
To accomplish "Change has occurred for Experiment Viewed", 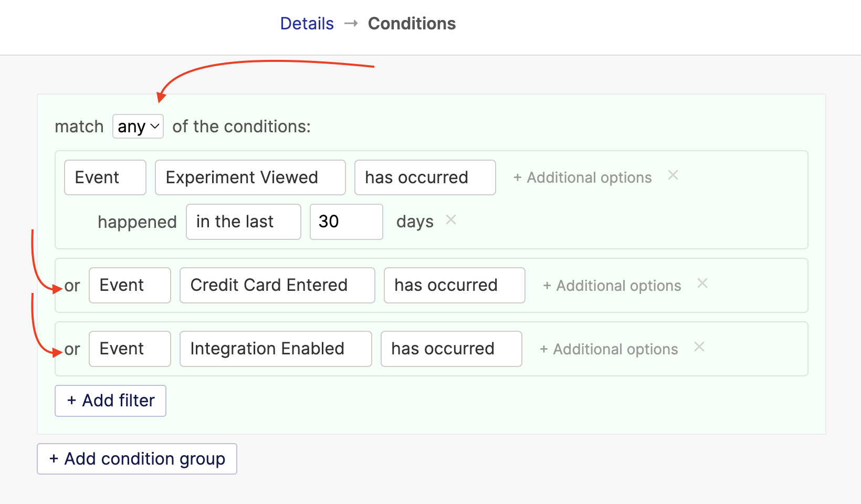I will pos(425,177).
